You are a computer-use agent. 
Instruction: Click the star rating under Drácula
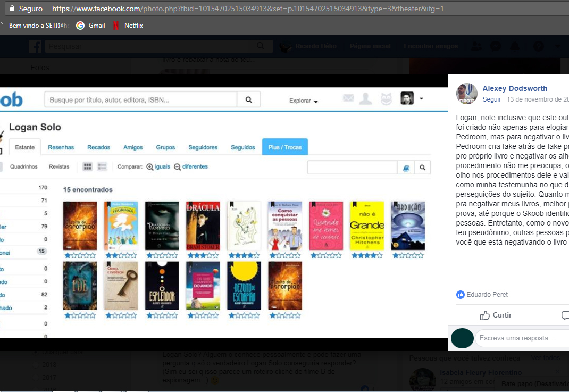(203, 255)
